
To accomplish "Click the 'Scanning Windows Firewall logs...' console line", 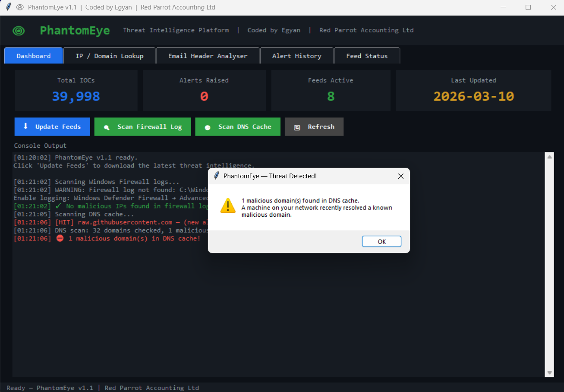I will 96,182.
